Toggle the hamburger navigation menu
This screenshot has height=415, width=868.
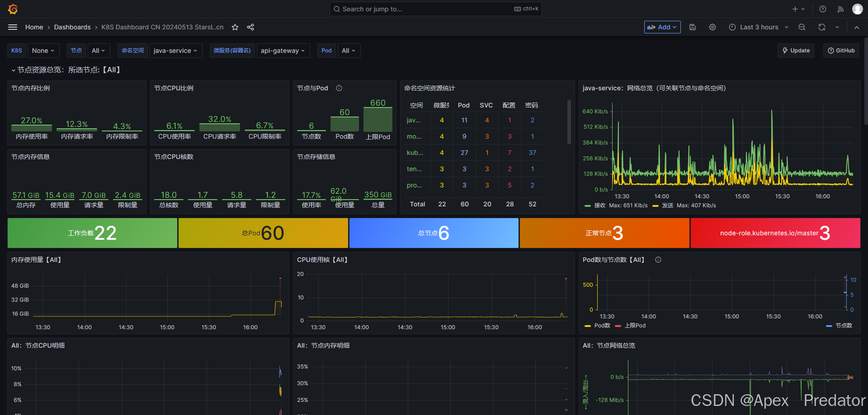(x=13, y=27)
